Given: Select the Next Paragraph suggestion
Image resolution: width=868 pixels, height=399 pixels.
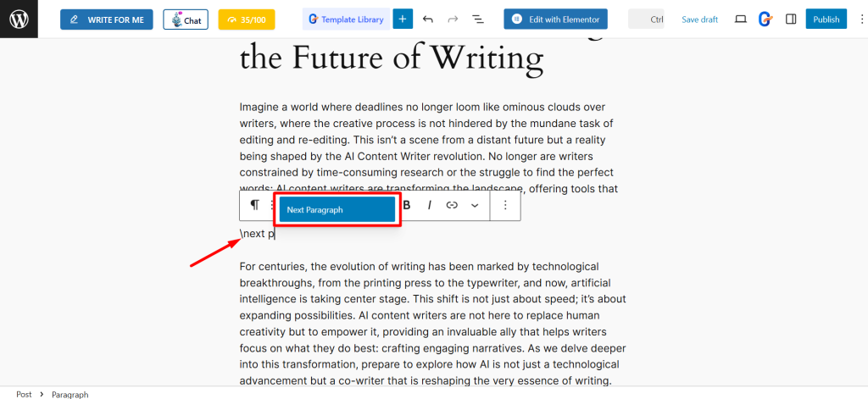Looking at the screenshot, I should pos(337,209).
